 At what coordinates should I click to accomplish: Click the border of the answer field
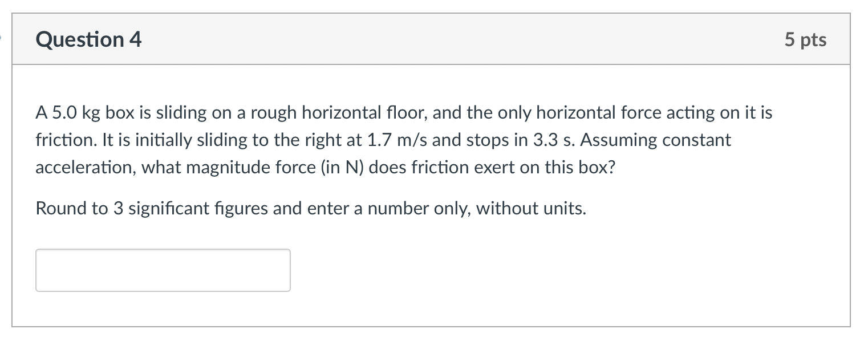162,249
